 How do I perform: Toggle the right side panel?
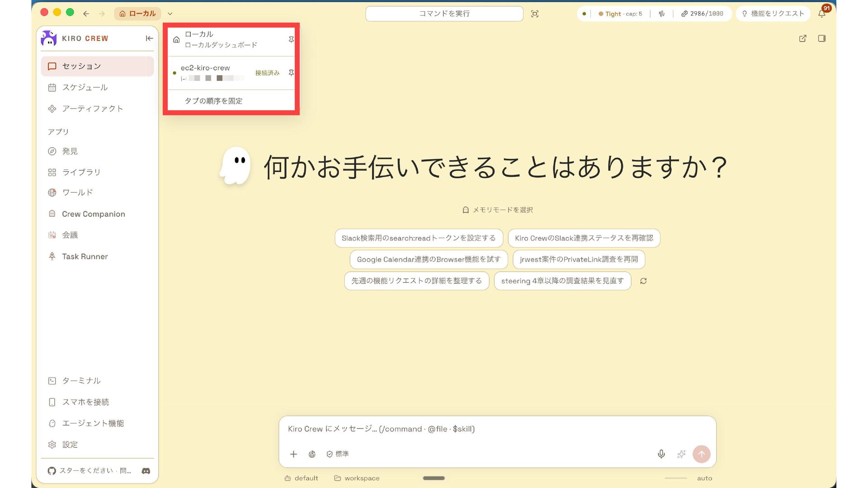coord(822,38)
